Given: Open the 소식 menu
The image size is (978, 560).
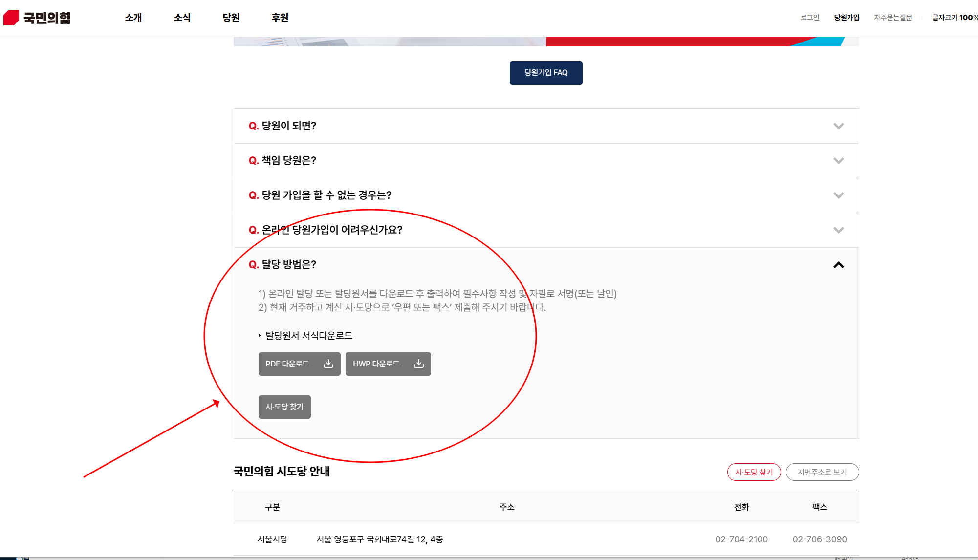Looking at the screenshot, I should point(182,18).
